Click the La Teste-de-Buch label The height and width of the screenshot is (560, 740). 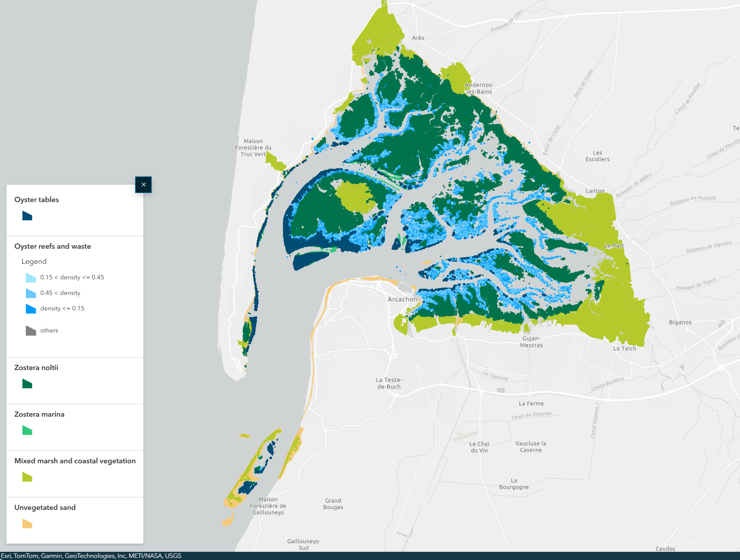[x=389, y=383]
